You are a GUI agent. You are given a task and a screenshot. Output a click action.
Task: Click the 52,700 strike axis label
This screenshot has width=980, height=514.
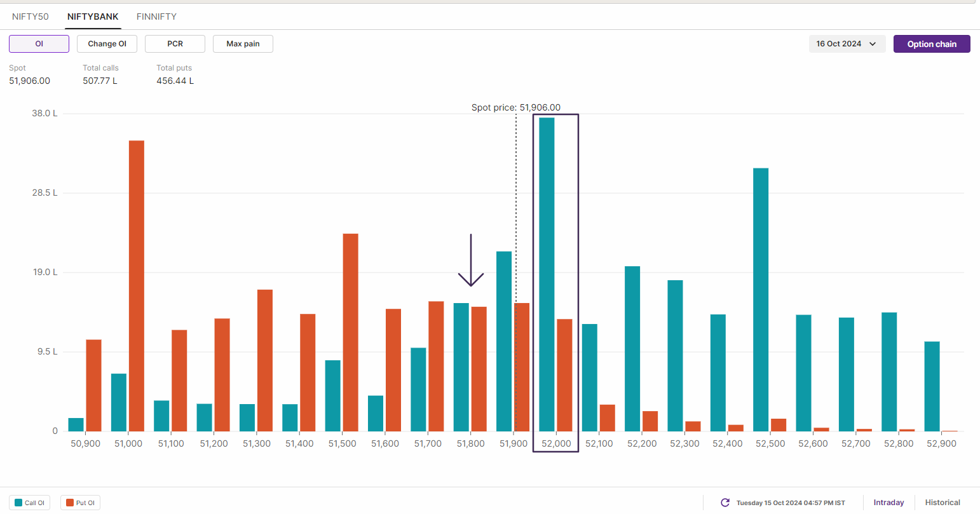[856, 443]
